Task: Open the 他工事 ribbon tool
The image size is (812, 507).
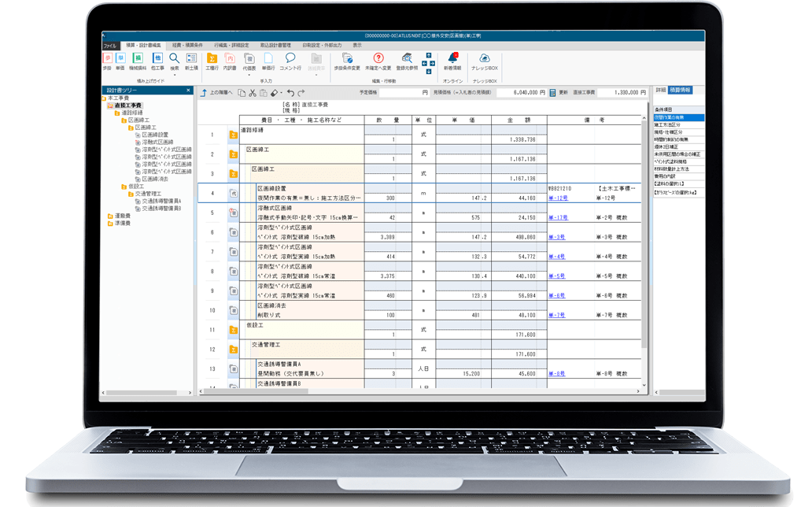Action: (x=157, y=61)
